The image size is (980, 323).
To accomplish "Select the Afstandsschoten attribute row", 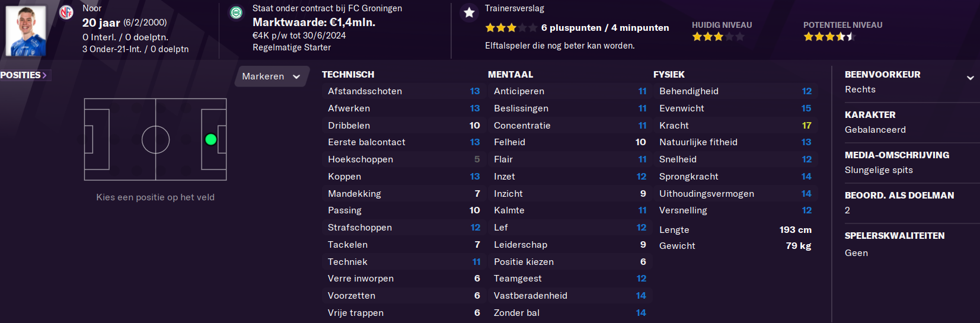I will coord(404,91).
